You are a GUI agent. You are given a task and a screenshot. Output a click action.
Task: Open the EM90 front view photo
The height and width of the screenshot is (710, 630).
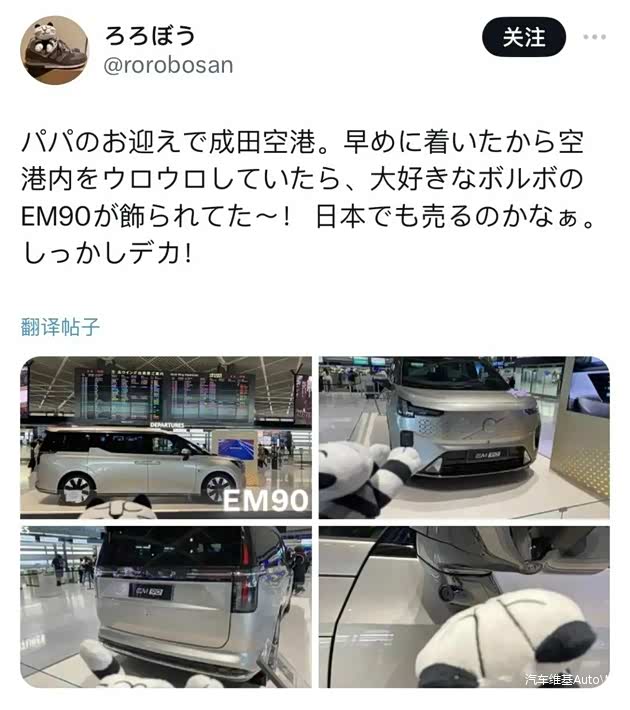click(464, 437)
